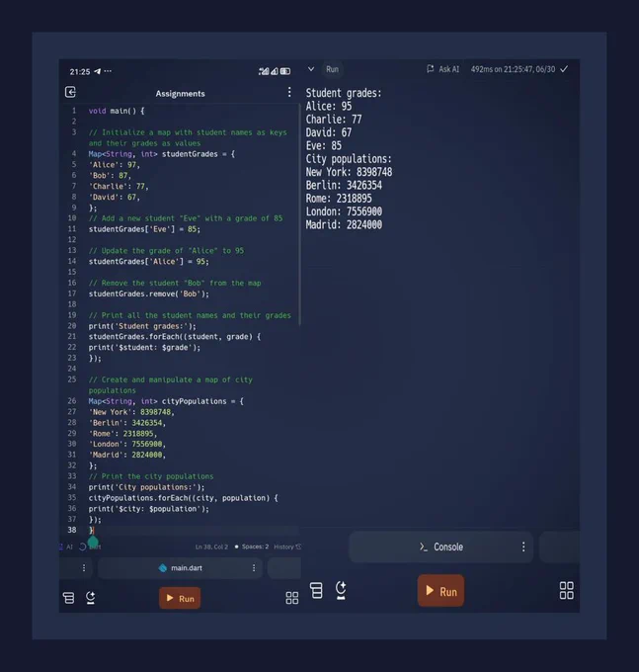Open the partially visible tab right of main.dart
639x672 pixels.
(284, 568)
